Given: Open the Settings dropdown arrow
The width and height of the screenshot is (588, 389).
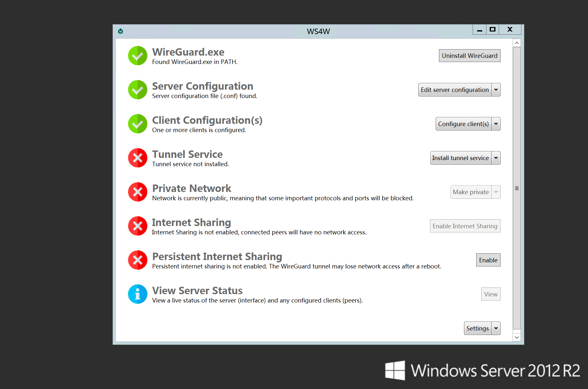Looking at the screenshot, I should 496,328.
